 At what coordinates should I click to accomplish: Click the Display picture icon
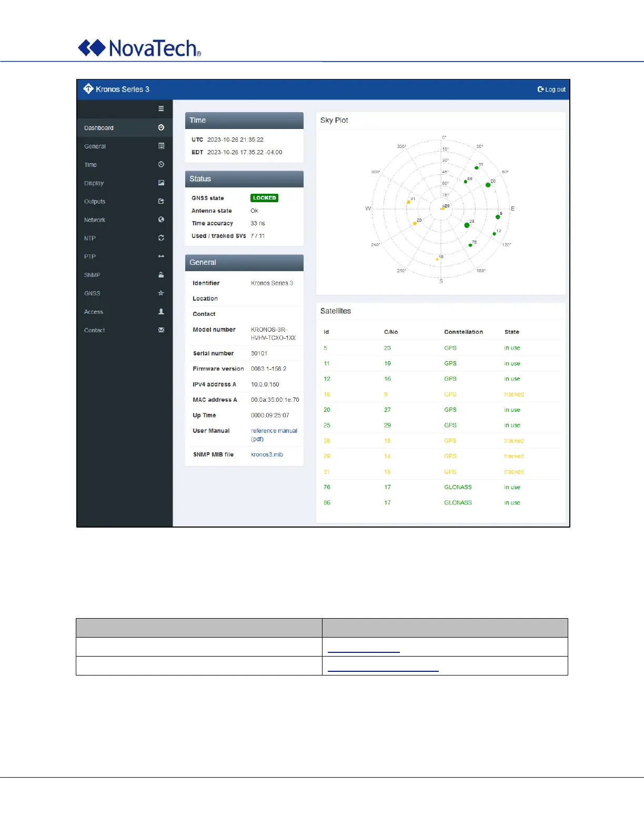(x=161, y=183)
